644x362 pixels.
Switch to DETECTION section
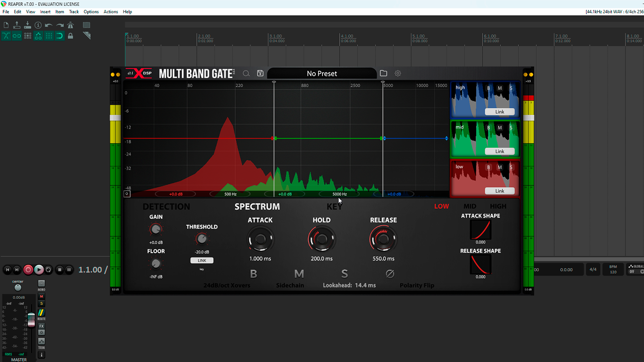(x=166, y=206)
